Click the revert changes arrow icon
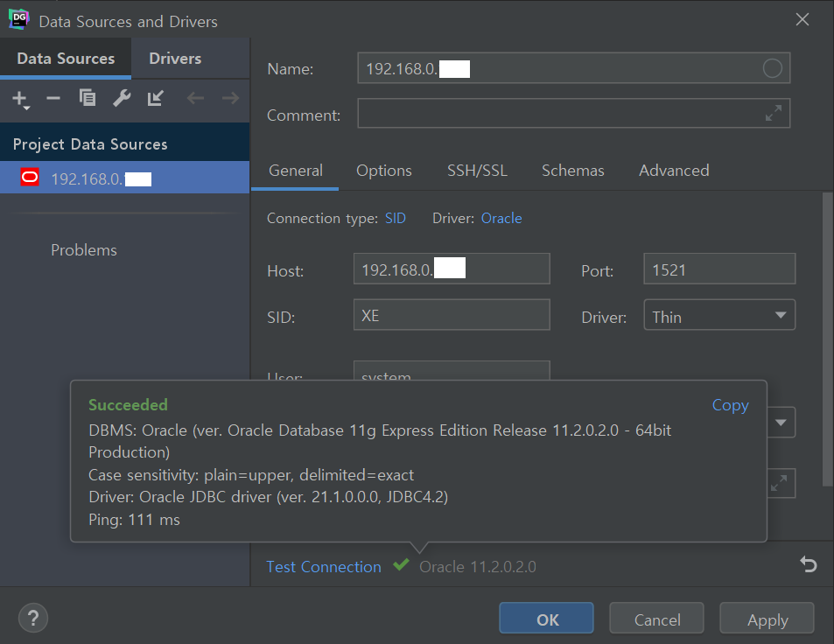834x644 pixels. (808, 564)
